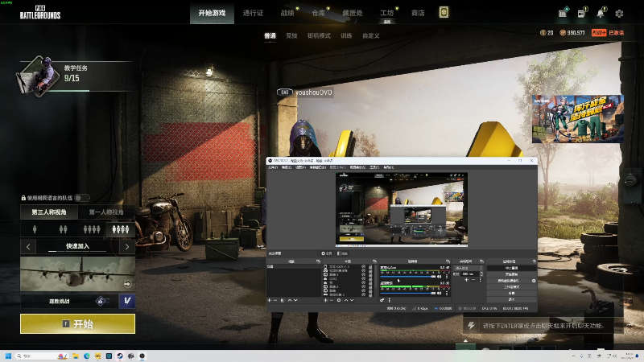
Task: Open the map details arrow on plane image
Action: 127,284
